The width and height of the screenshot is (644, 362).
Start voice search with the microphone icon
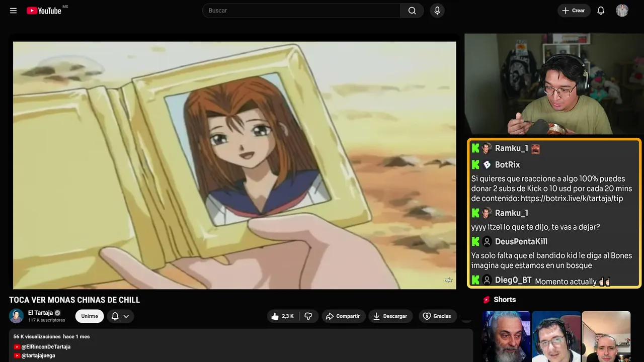(x=437, y=11)
